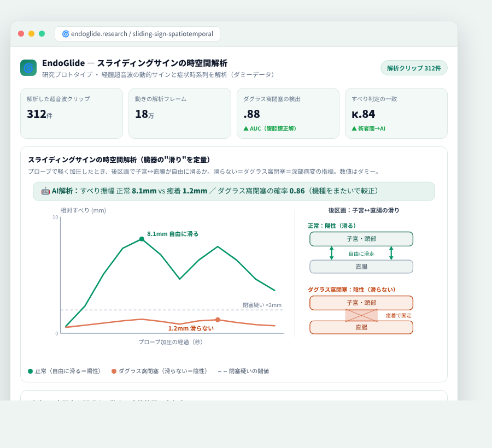Click the 正常：陽性（滑る）heading
Image resolution: width=492 pixels, height=448 pixels.
pos(332,226)
